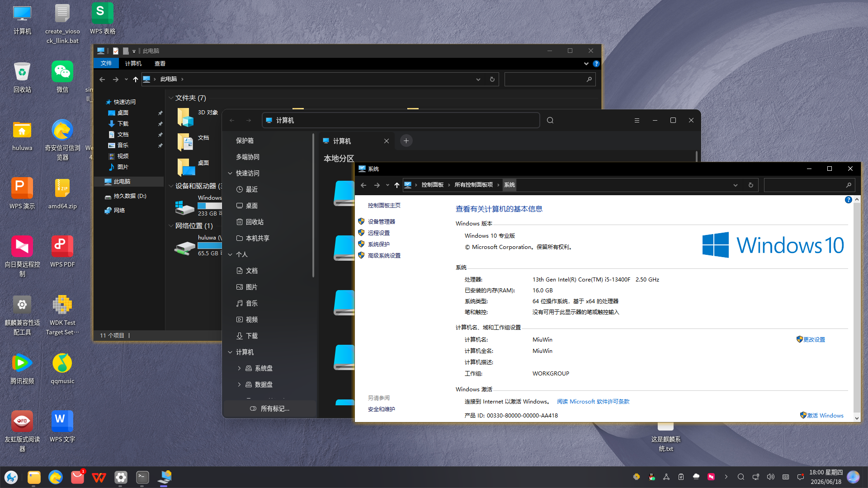Add a new tab in 计算机 file manager
This screenshot has height=488, width=868.
[406, 141]
